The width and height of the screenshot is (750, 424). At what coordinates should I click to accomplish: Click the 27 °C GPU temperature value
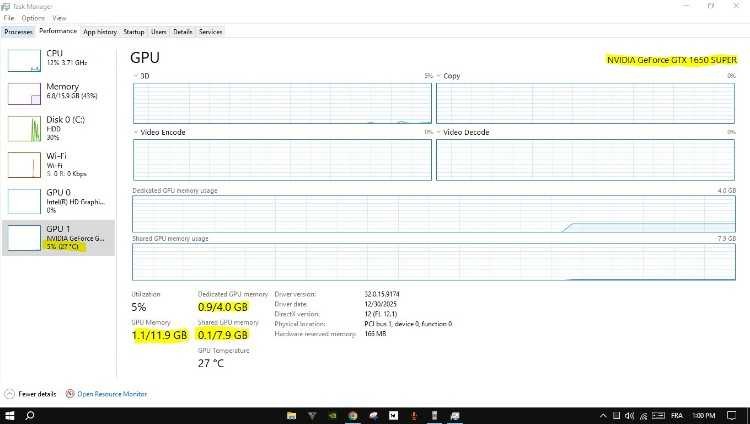pyautogui.click(x=211, y=363)
